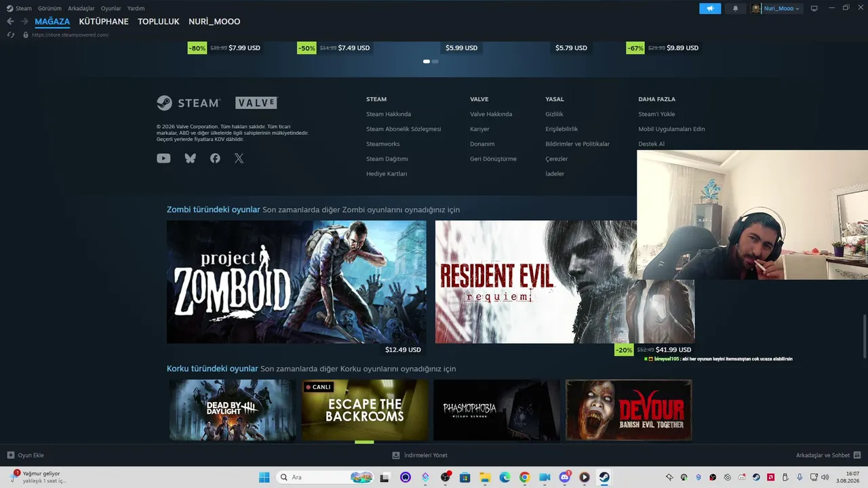Open the Steam Abonelik Sözleşmesi link
Viewport: 868px width, 488px height.
(403, 129)
